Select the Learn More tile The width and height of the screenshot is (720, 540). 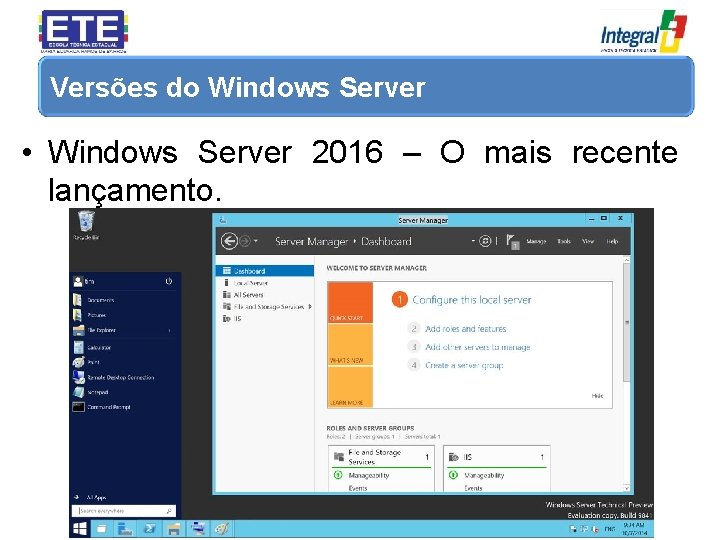point(350,387)
